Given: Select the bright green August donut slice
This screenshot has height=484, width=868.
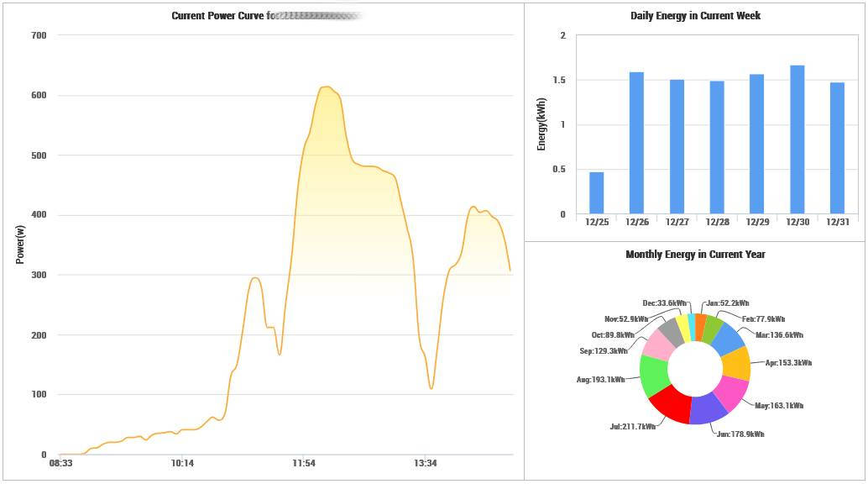Looking at the screenshot, I should coord(655,375).
